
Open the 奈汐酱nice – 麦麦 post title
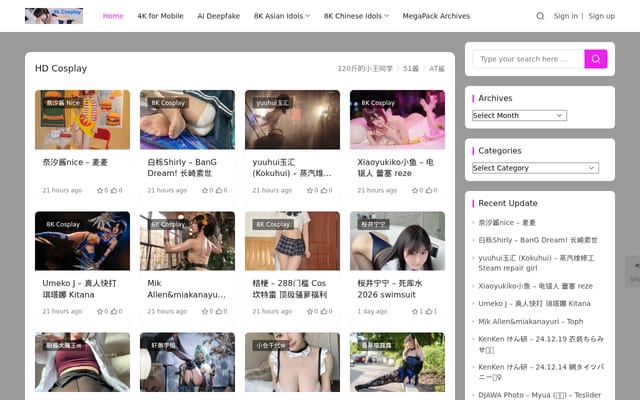point(75,162)
